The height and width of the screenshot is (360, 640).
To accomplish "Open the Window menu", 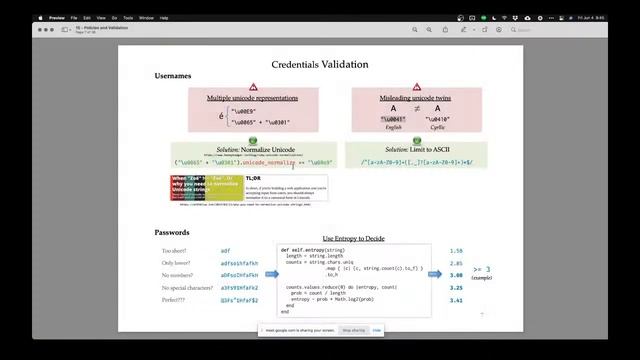I will click(146, 18).
